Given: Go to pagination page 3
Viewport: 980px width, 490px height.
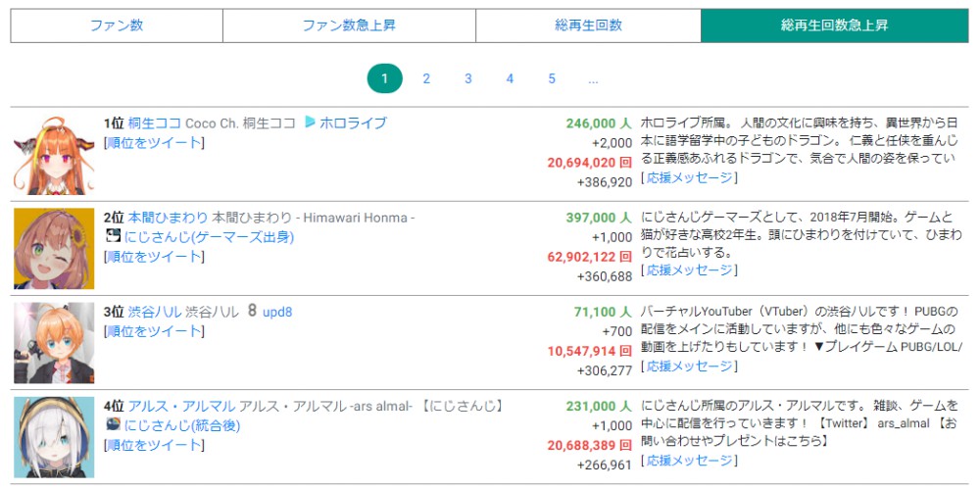Looking at the screenshot, I should click(x=468, y=78).
